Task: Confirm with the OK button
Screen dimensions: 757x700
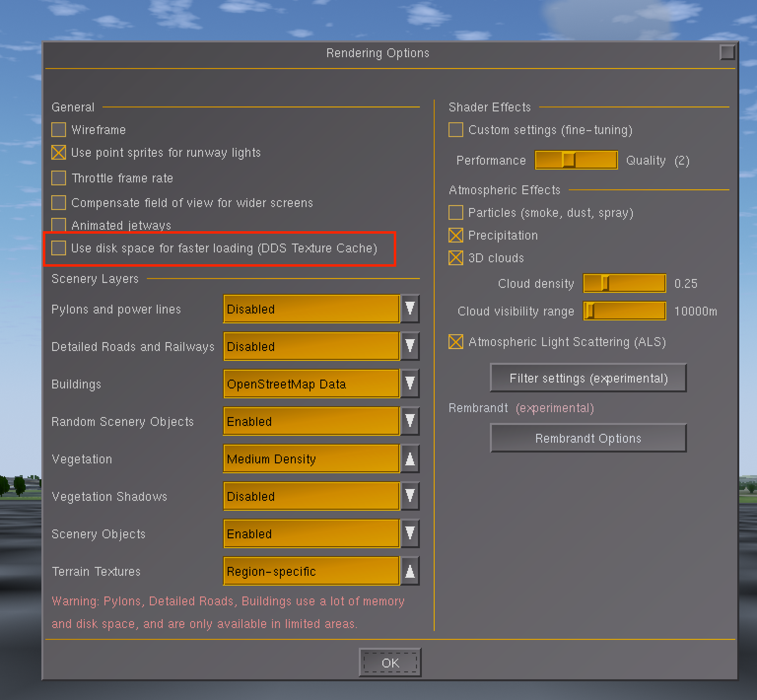Action: (390, 663)
